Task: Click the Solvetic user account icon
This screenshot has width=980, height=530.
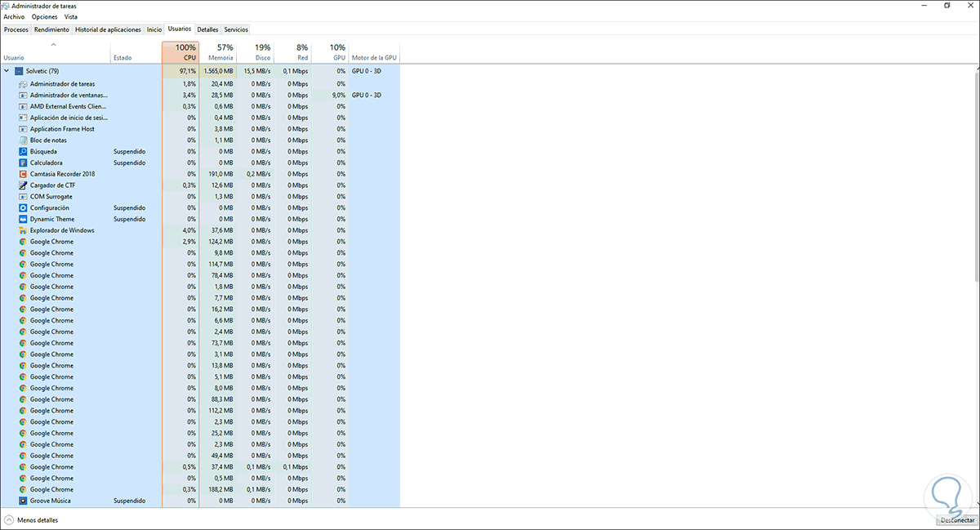Action: point(19,71)
